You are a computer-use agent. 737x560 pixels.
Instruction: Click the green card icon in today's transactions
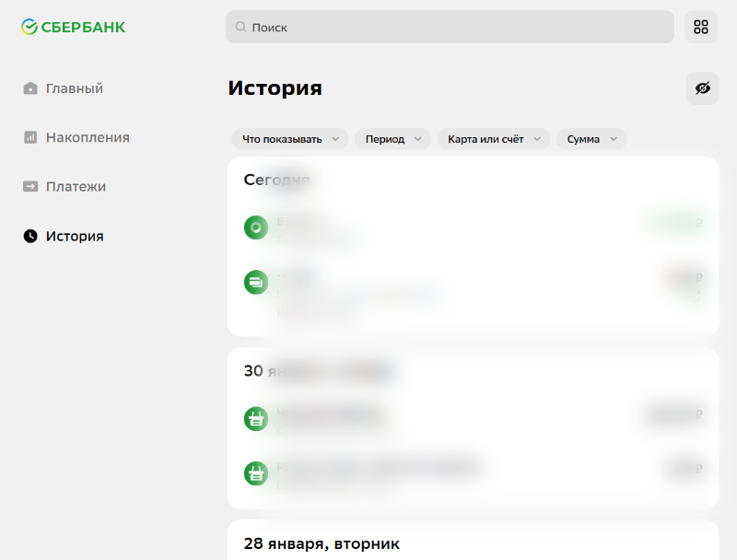(255, 282)
